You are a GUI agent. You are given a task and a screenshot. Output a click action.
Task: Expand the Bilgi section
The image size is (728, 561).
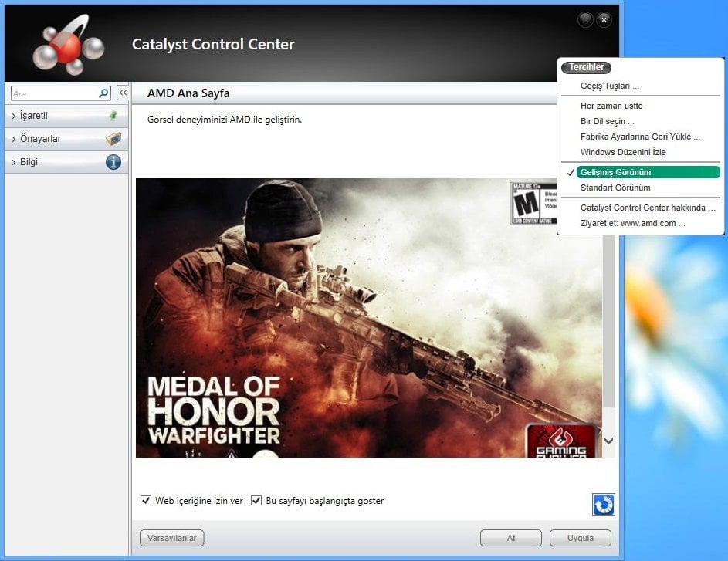coord(66,161)
